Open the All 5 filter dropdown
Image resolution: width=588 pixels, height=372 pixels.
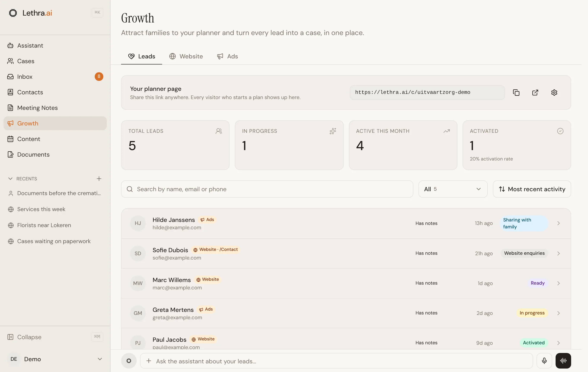click(453, 189)
